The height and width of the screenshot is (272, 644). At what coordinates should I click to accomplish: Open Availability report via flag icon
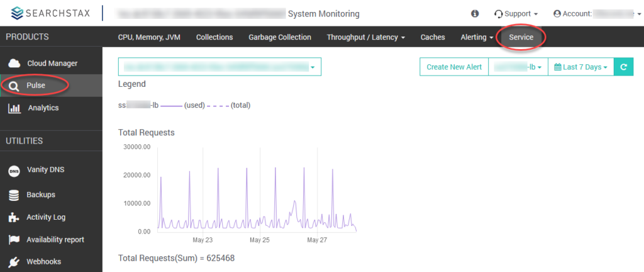point(14,240)
